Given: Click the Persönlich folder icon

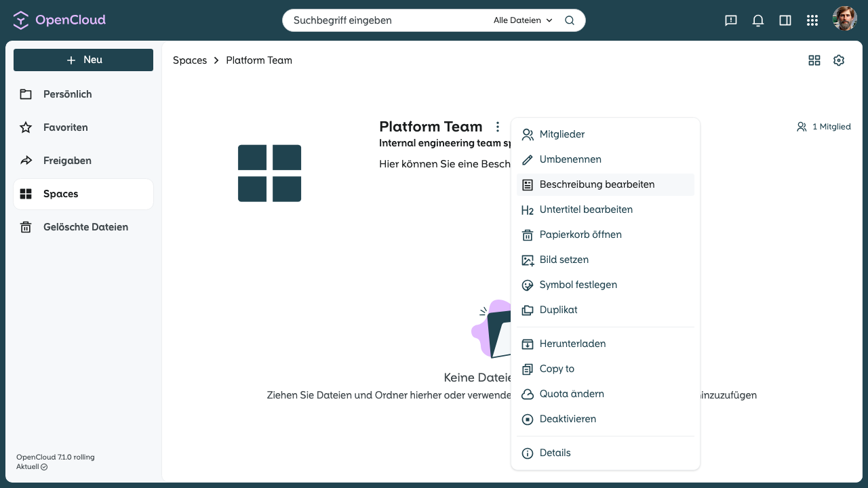Looking at the screenshot, I should [x=26, y=94].
